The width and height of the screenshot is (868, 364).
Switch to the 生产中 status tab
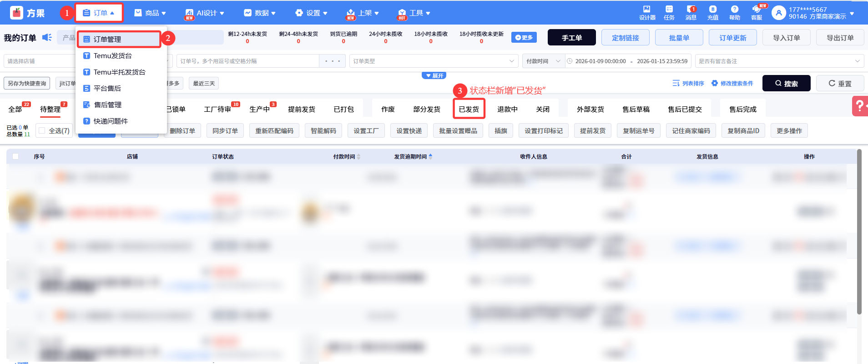click(x=259, y=109)
